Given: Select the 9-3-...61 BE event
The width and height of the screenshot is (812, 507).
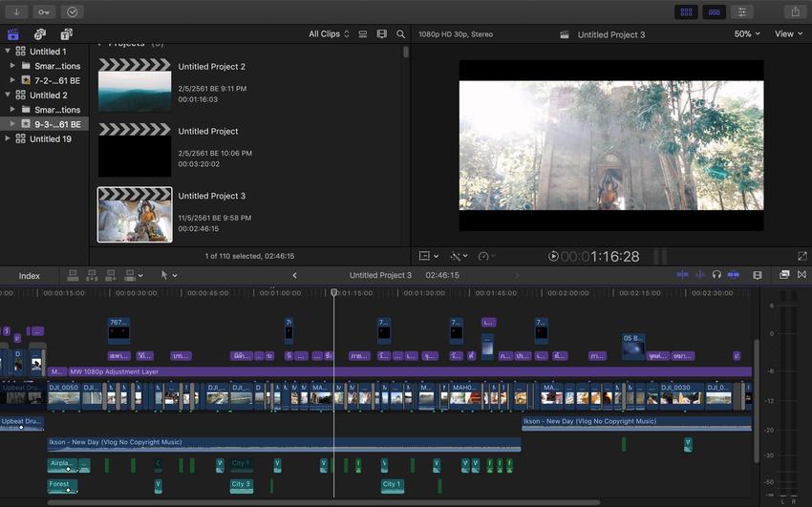Looking at the screenshot, I should [x=45, y=124].
